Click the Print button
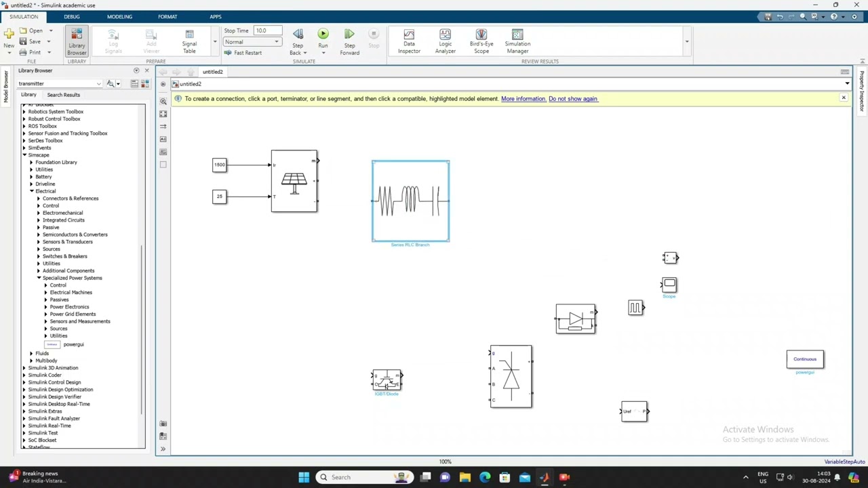This screenshot has height=488, width=868. (x=30, y=52)
